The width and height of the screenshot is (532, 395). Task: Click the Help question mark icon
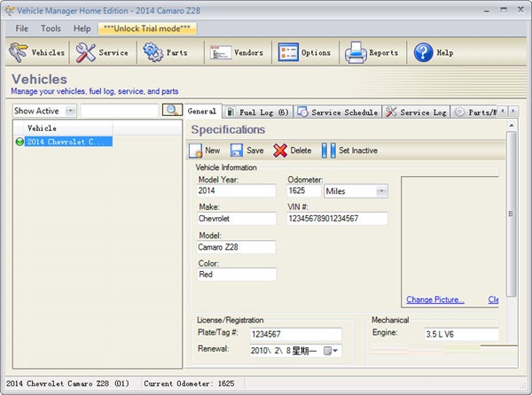423,52
